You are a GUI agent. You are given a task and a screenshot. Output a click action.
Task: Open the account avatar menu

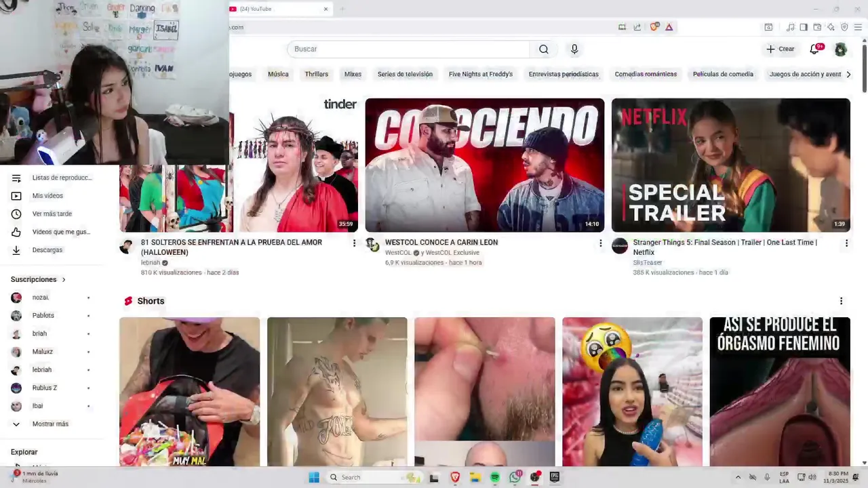tap(841, 49)
